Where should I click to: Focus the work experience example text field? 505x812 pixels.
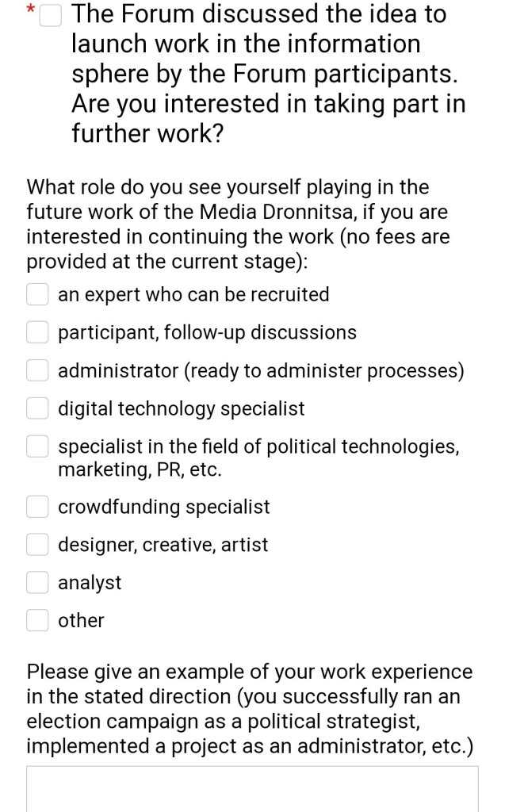click(252, 789)
